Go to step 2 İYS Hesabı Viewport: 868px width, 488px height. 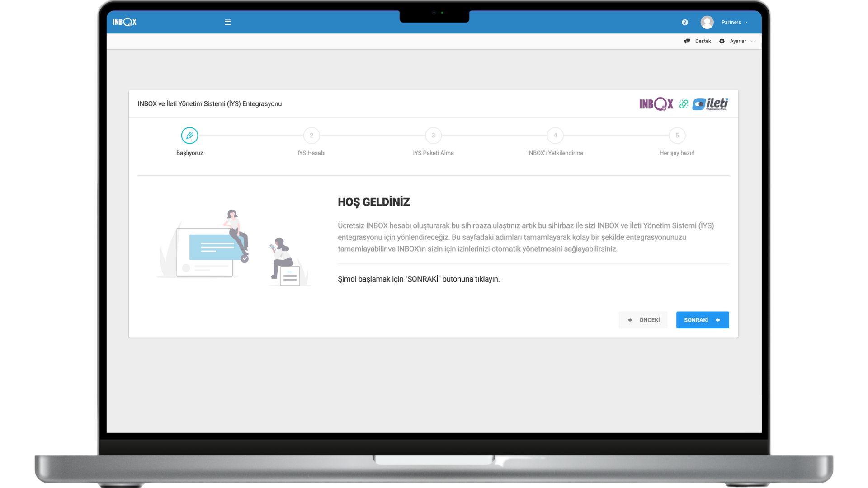311,136
